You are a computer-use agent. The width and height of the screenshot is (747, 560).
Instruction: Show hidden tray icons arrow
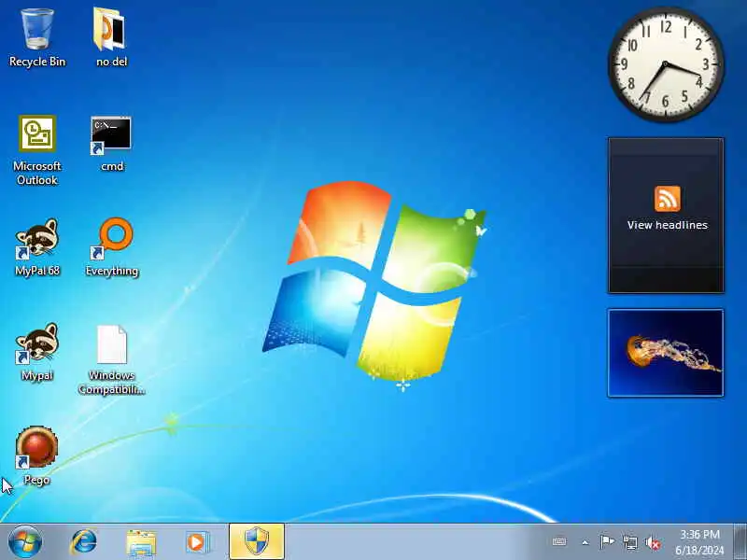(585, 542)
